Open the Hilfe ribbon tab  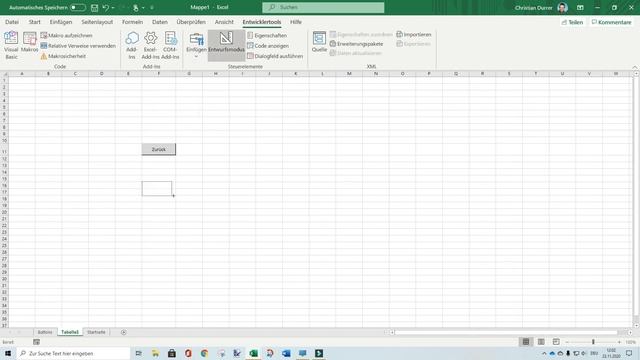[x=296, y=22]
